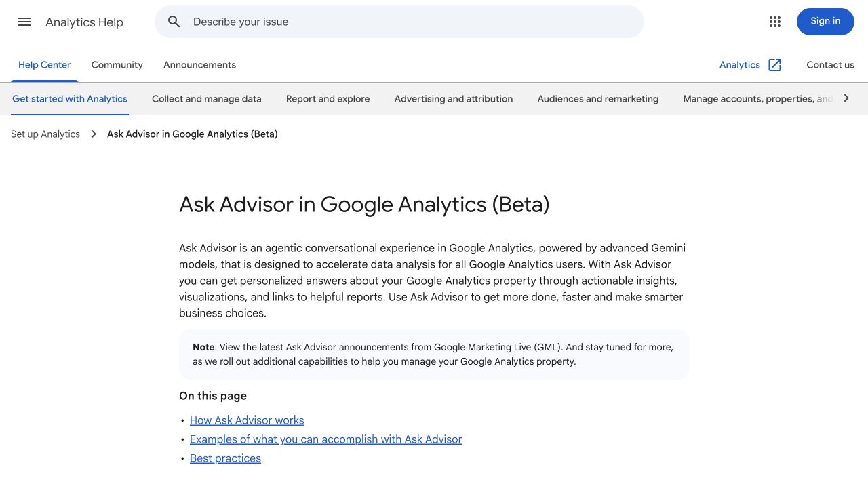Open the 'Report and explore' topic
The width and height of the screenshot is (868, 488).
pos(328,99)
